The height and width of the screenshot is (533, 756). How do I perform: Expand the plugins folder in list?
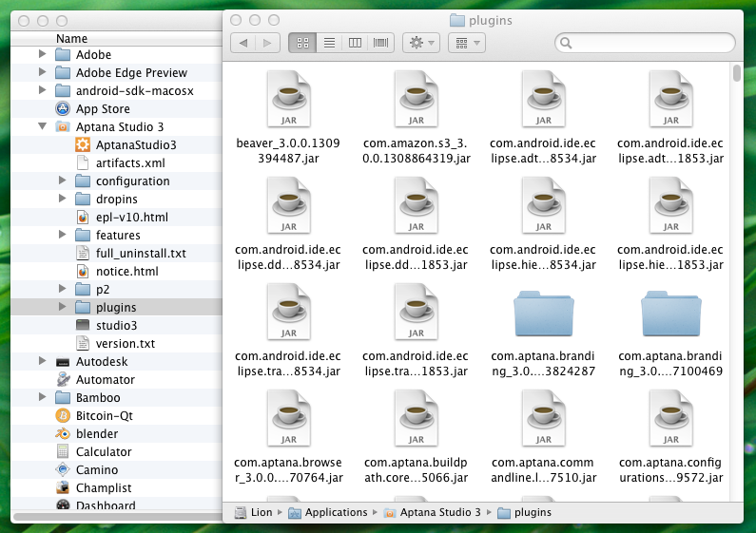coord(62,307)
